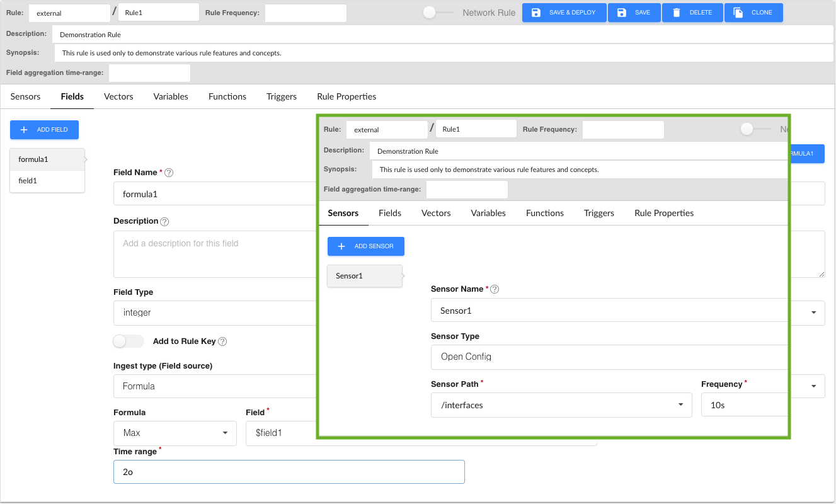Click the copy icon on Clone button
The width and height of the screenshot is (836, 504).
tap(738, 13)
